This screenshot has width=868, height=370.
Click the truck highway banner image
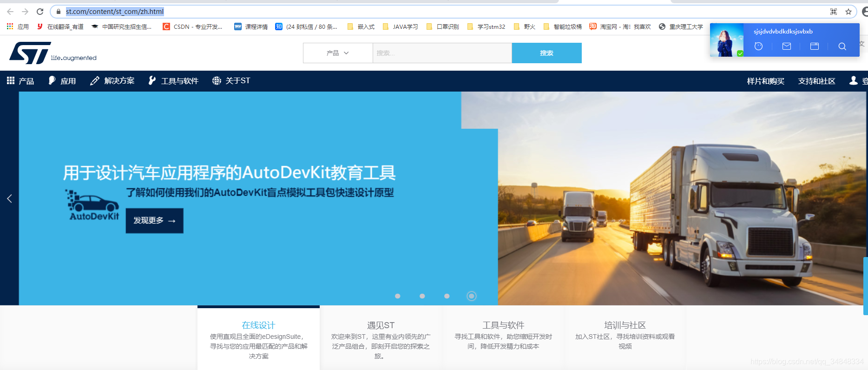pyautogui.click(x=681, y=198)
